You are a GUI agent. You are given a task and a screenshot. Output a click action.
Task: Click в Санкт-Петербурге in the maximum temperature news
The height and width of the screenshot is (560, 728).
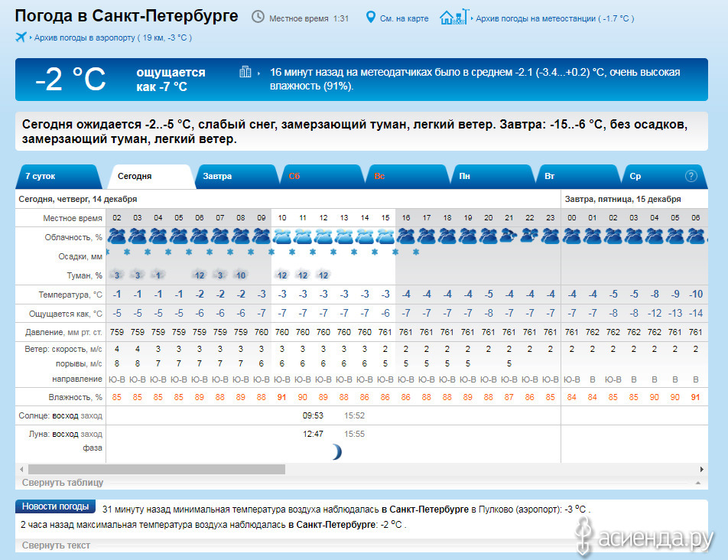332,525
